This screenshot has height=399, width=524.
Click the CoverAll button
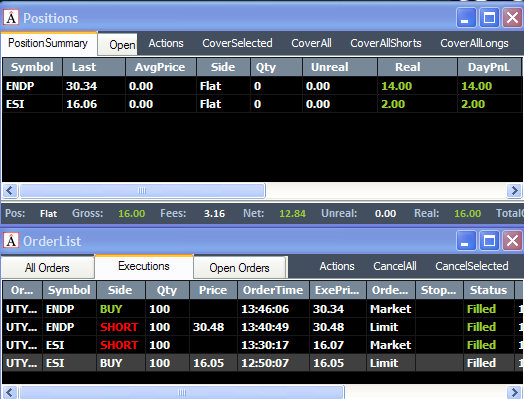click(311, 43)
